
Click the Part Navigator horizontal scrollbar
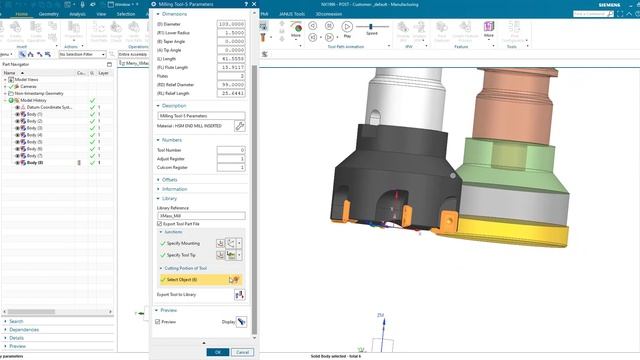pyautogui.click(x=31, y=312)
